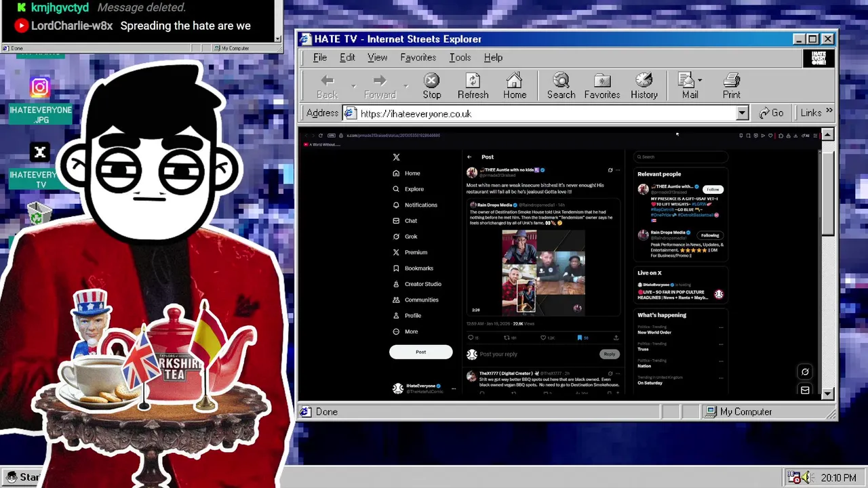Image resolution: width=868 pixels, height=488 pixels.
Task: Click the browser vertical scrollbar up arrow
Action: (827, 135)
